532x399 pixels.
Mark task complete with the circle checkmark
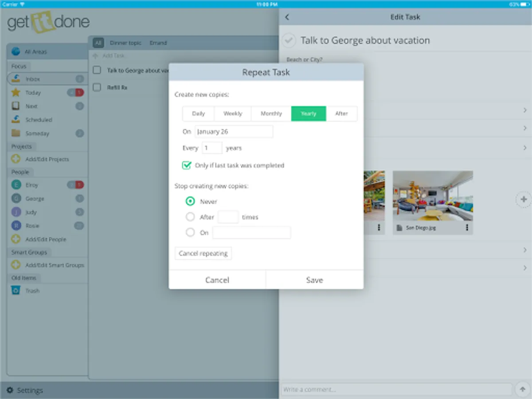click(289, 40)
